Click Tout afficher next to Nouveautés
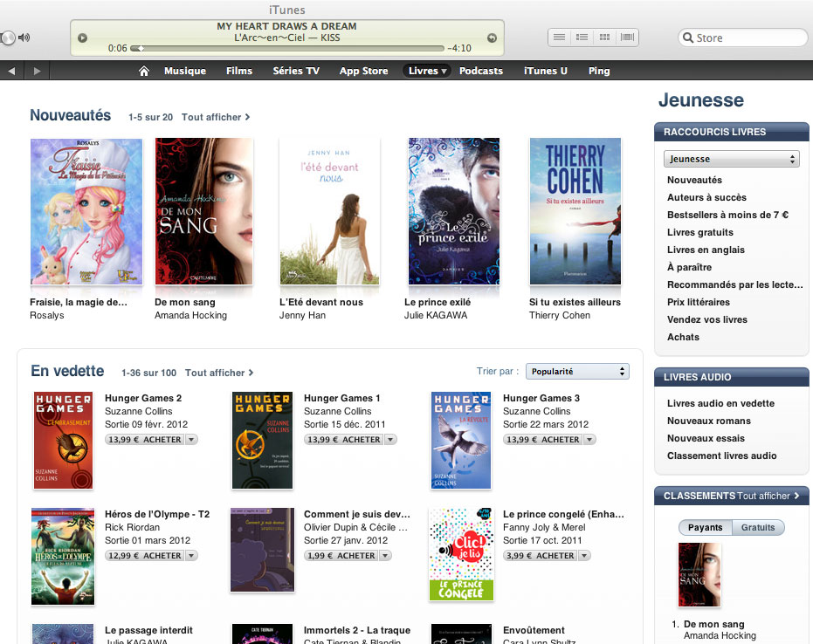The width and height of the screenshot is (813, 644). pos(216,117)
